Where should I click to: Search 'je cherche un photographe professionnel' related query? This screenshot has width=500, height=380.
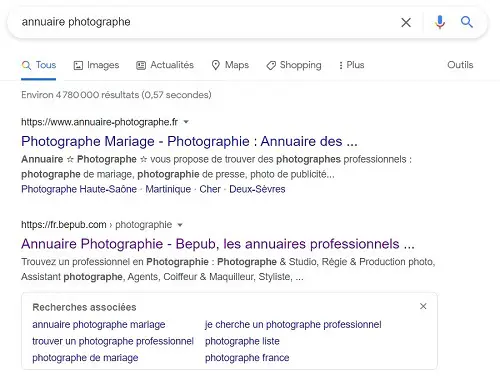click(x=293, y=325)
